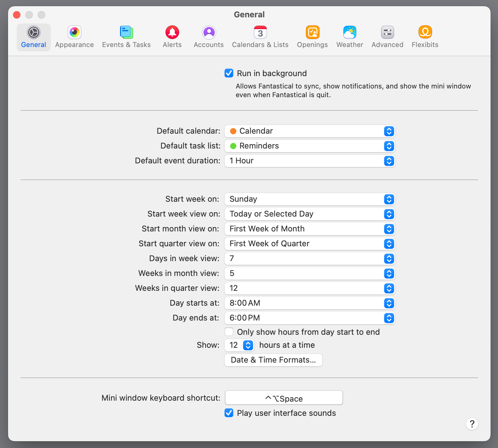Go to the Accounts pane

pos(209,37)
